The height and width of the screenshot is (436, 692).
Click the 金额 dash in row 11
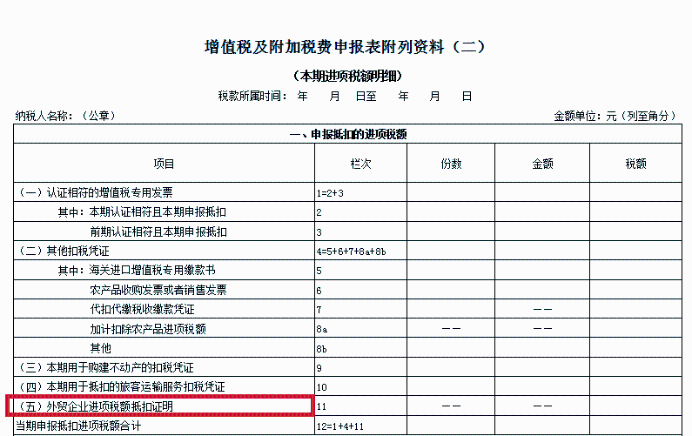[542, 406]
